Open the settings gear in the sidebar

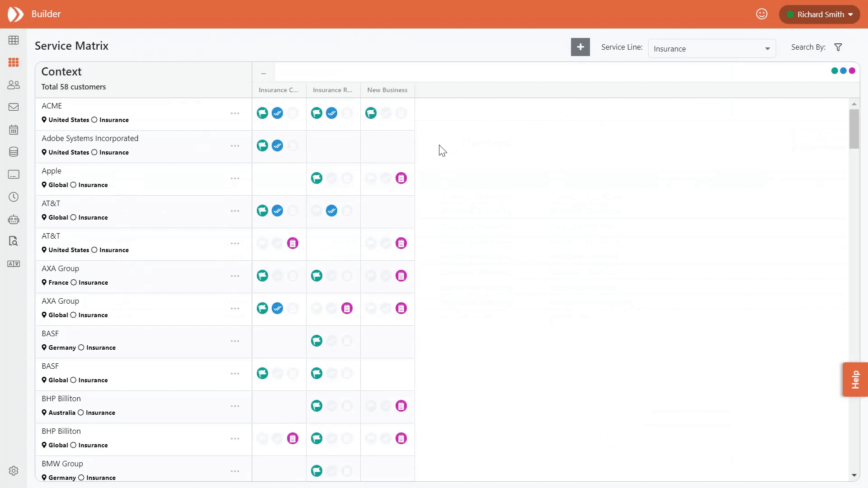14,471
